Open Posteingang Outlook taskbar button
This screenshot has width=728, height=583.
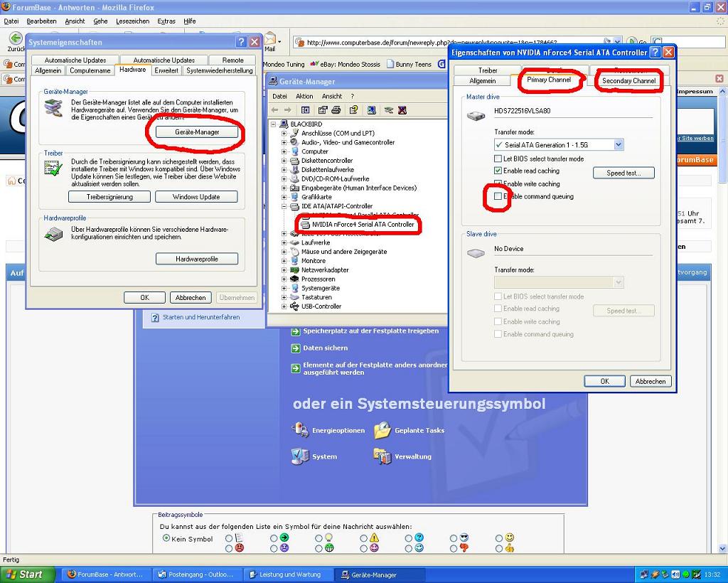196,574
